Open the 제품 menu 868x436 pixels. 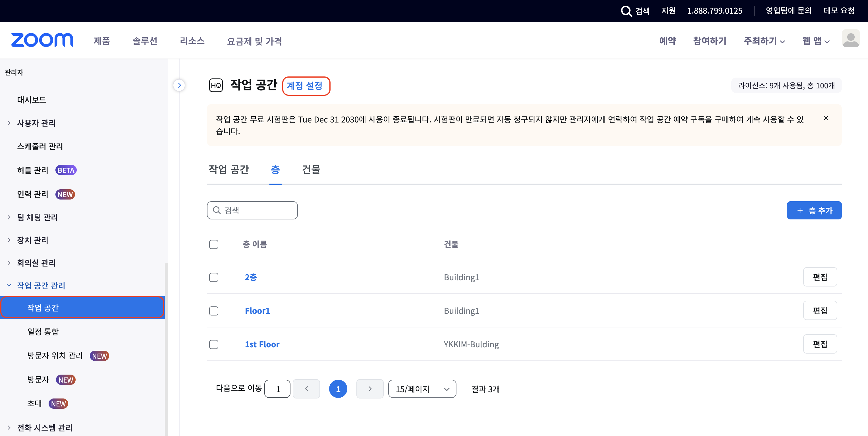pos(102,41)
